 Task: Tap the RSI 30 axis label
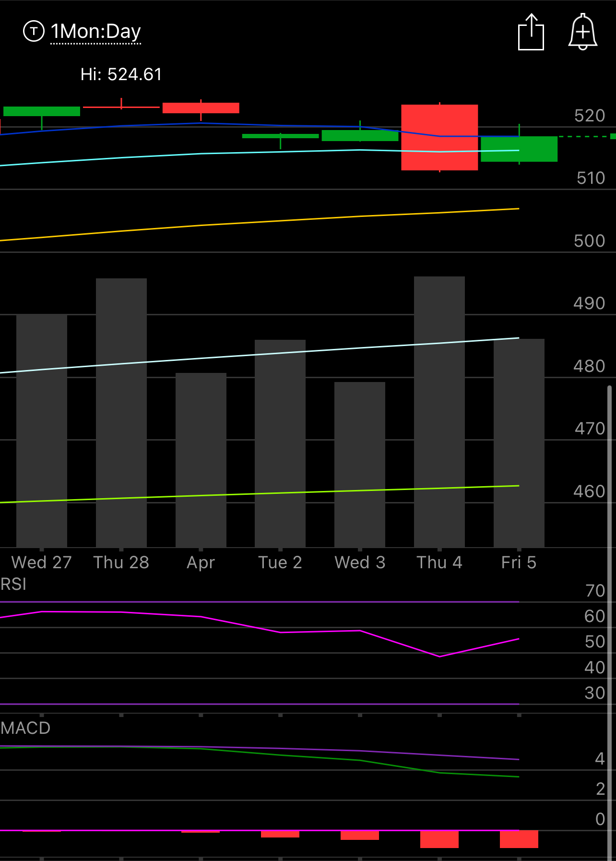click(x=595, y=693)
